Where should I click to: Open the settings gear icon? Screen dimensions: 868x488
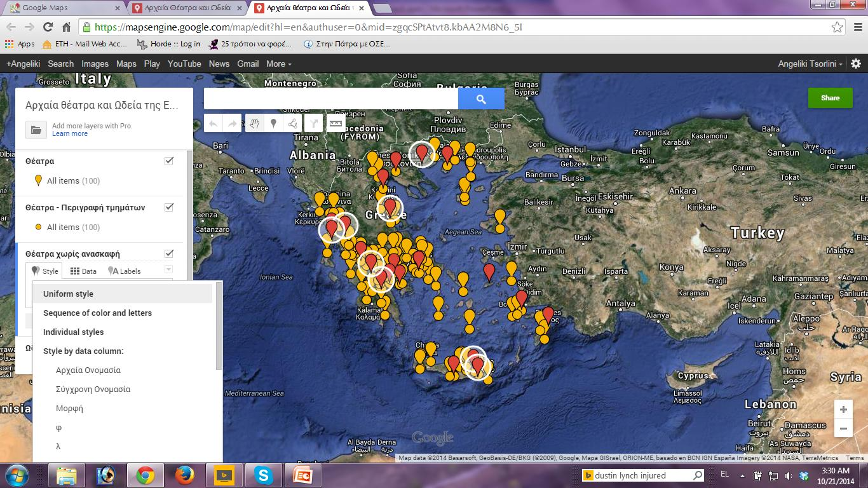[x=856, y=64]
